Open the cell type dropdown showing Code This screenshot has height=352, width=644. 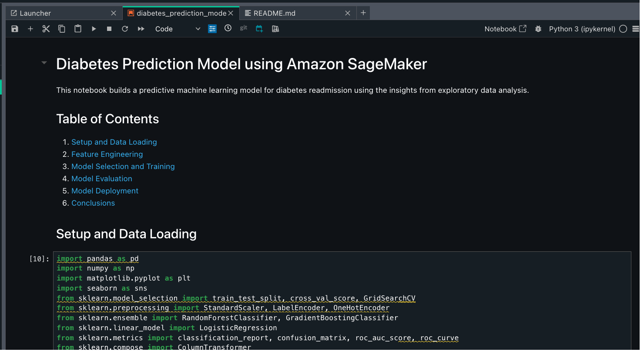[x=178, y=29]
